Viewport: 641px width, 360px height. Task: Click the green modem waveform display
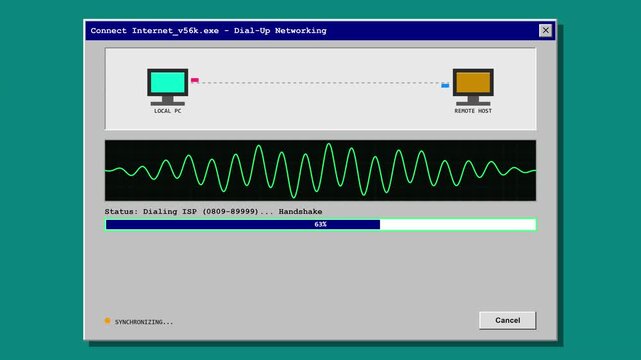[320, 170]
